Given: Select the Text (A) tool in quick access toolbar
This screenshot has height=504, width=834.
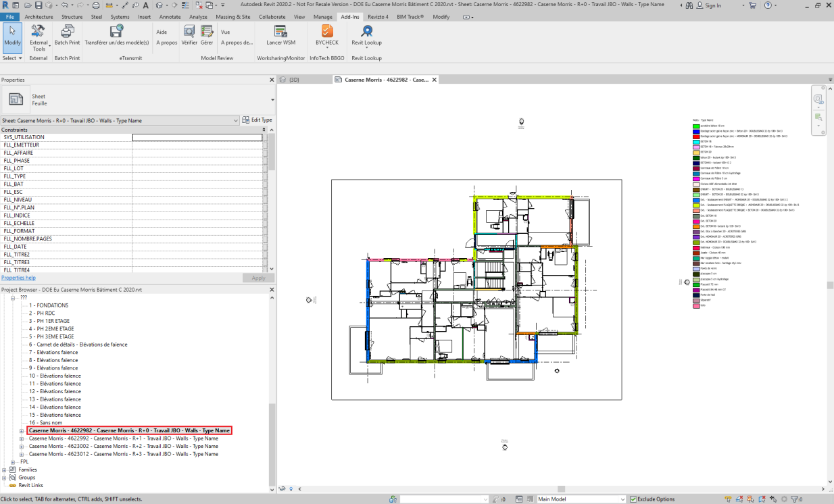Looking at the screenshot, I should click(147, 5).
